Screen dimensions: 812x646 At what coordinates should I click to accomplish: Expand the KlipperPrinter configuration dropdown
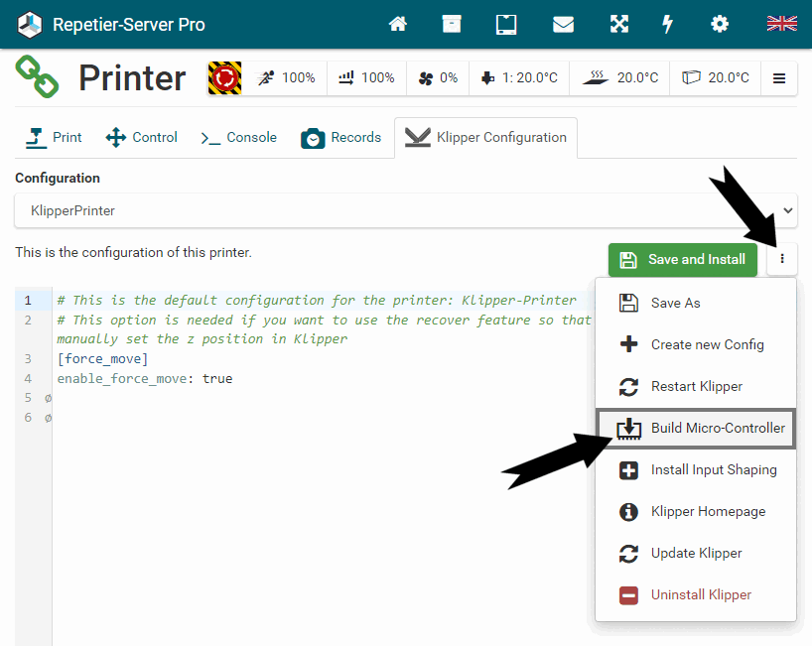point(406,210)
